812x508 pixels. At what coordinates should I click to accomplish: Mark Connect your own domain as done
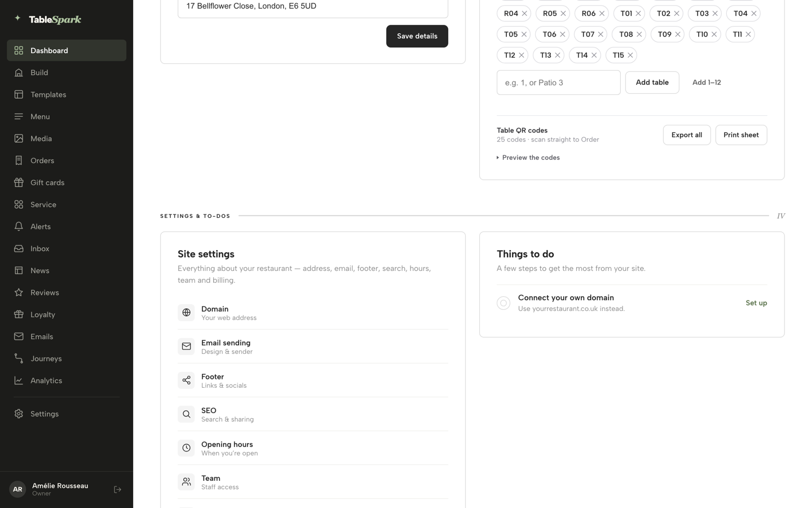coord(504,303)
